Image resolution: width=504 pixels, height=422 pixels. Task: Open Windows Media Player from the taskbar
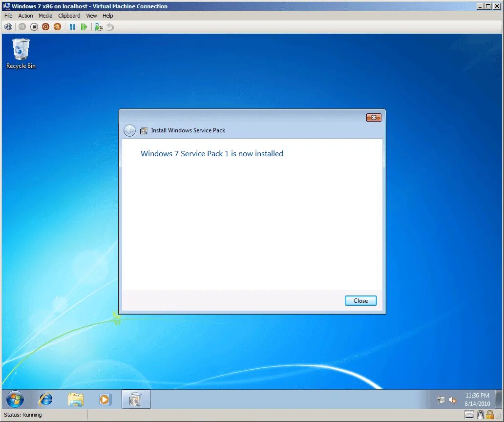tap(105, 400)
